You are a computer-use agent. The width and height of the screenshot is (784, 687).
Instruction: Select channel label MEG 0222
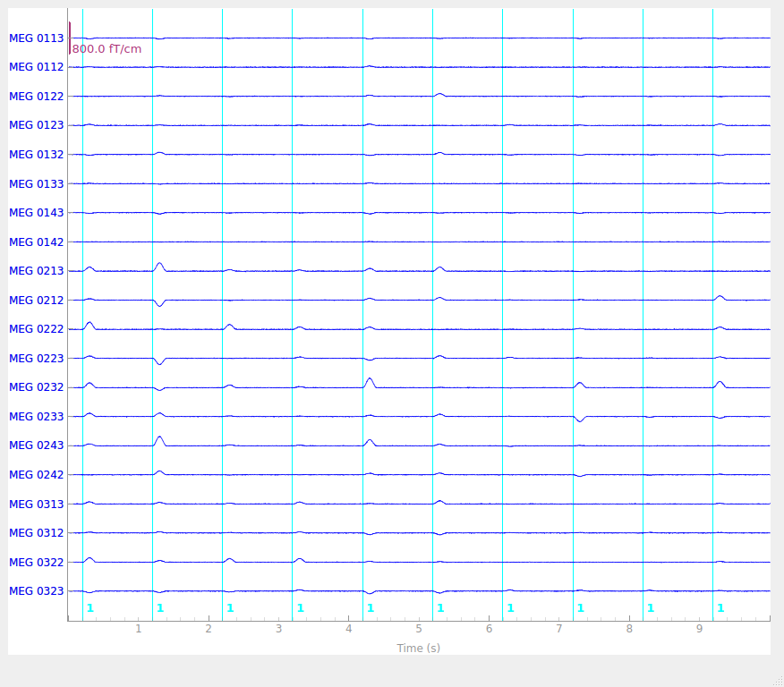[x=37, y=329]
